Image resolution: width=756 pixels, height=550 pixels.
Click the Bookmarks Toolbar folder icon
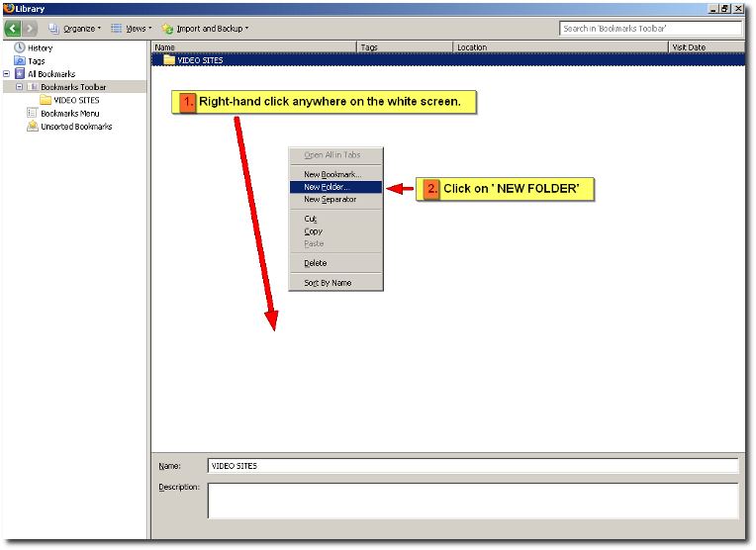(x=33, y=87)
